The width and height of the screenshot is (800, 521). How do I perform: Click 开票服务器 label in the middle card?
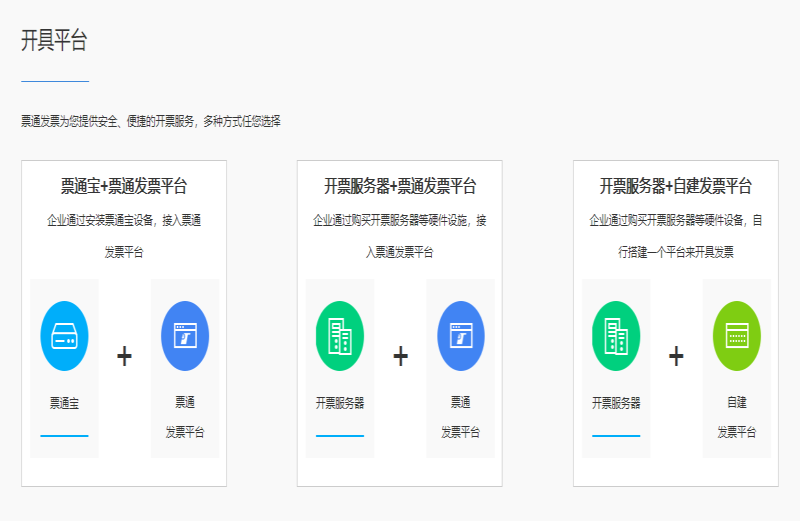340,403
